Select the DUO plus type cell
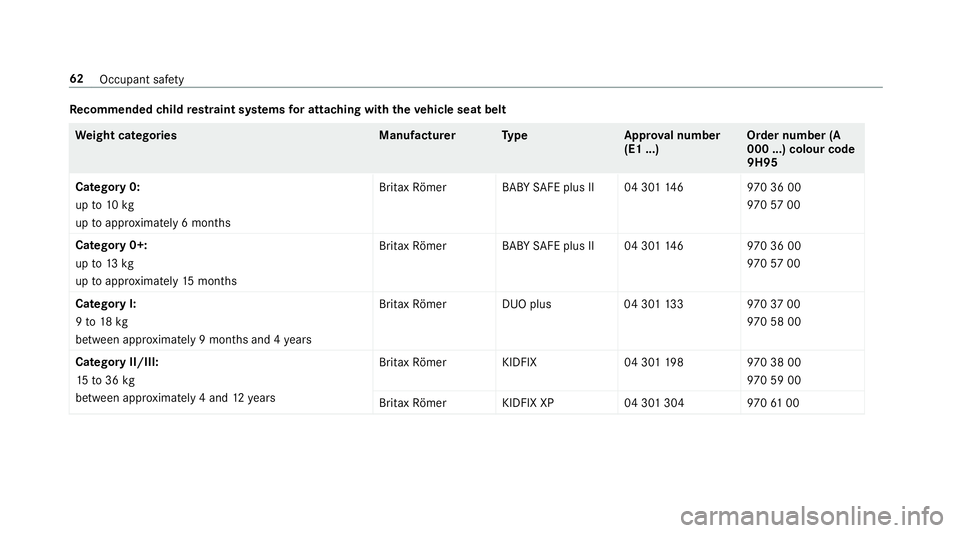 click(527, 304)
